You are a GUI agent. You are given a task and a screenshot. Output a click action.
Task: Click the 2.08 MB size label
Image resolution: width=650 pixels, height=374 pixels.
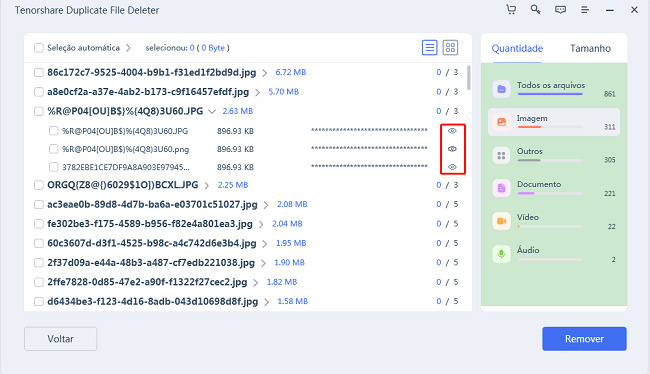coord(292,204)
